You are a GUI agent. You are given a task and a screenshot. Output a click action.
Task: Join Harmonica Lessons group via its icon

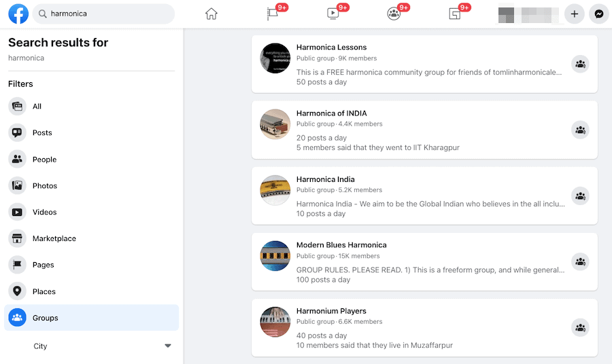click(x=580, y=65)
